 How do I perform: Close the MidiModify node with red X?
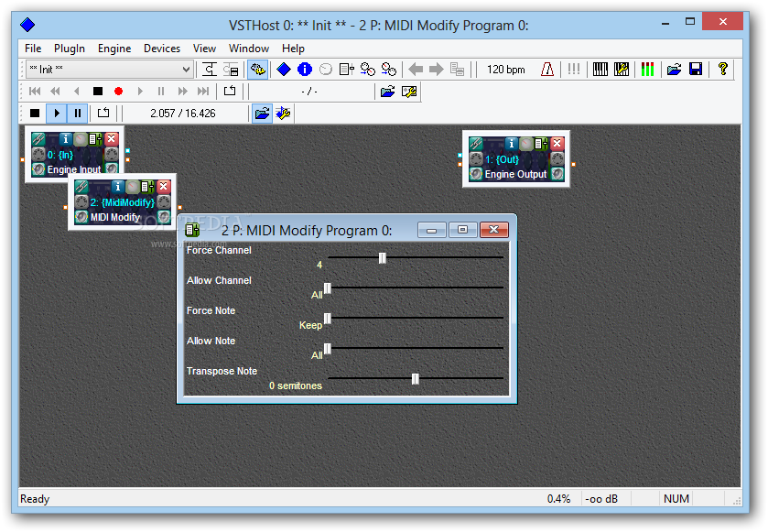[x=164, y=186]
